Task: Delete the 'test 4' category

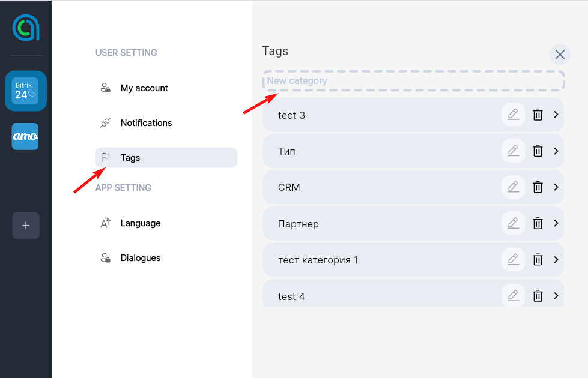Action: (x=538, y=296)
